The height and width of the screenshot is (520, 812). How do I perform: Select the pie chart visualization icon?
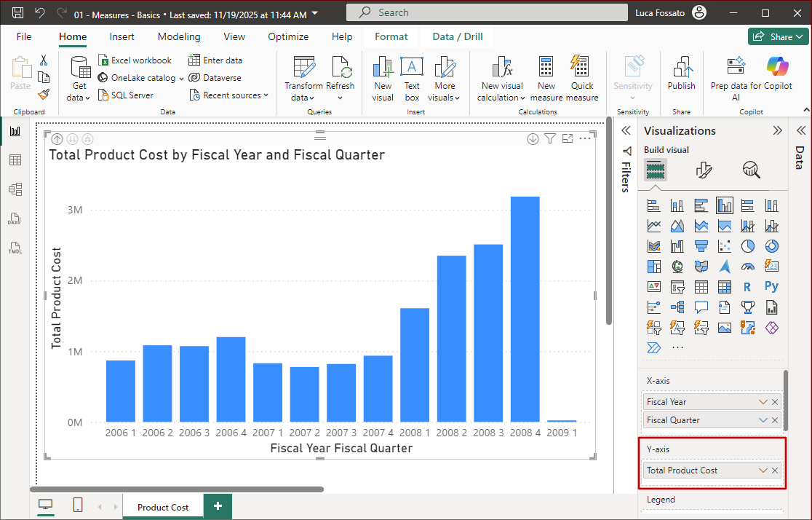(x=747, y=246)
